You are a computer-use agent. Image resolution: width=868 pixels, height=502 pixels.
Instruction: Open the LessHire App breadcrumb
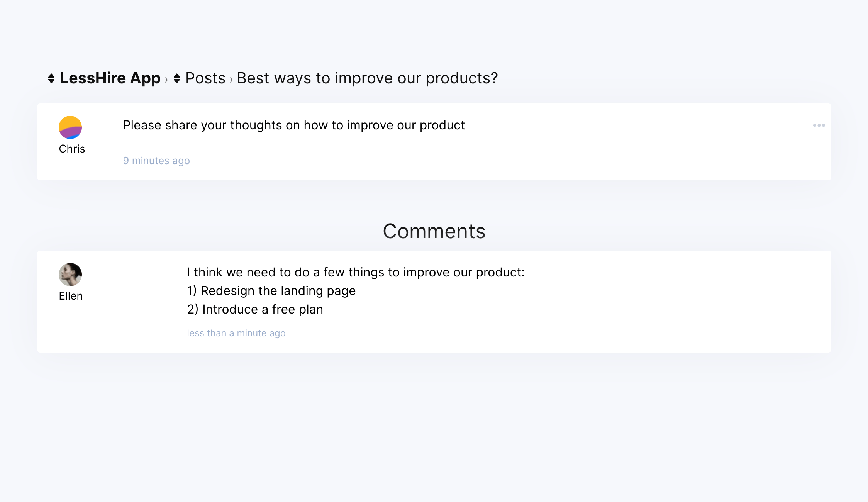[x=110, y=78]
